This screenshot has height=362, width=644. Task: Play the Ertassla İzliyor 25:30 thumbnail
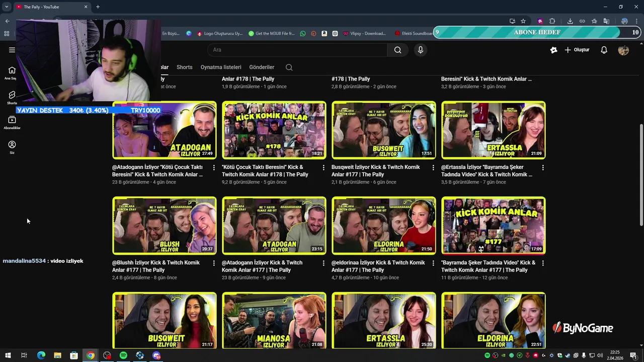(x=384, y=320)
